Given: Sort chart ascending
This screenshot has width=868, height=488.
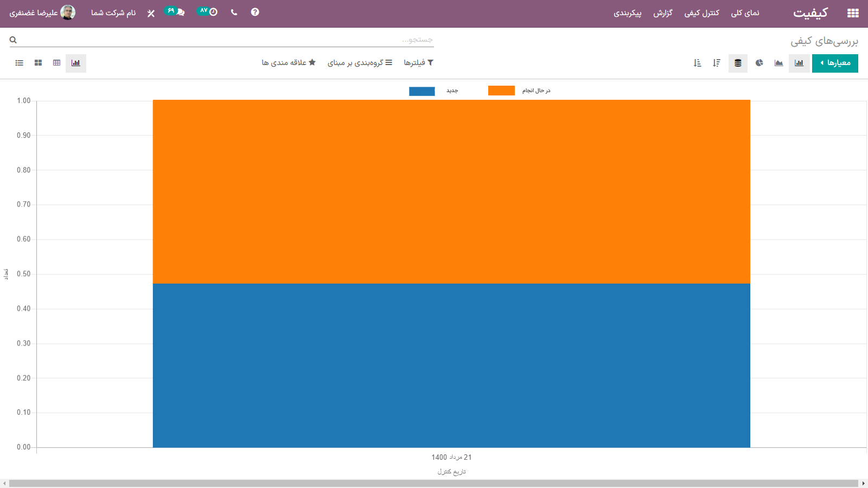Looking at the screenshot, I should 698,63.
